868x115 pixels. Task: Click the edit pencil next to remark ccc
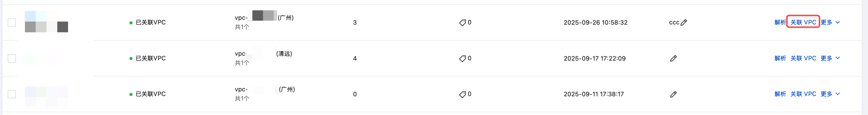(x=684, y=23)
